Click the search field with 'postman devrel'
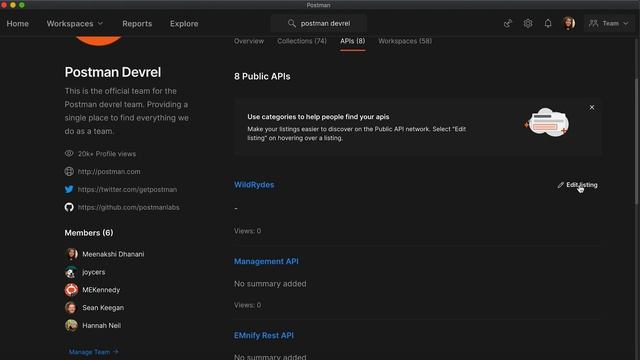Screen dimensions: 640x360 319,24
